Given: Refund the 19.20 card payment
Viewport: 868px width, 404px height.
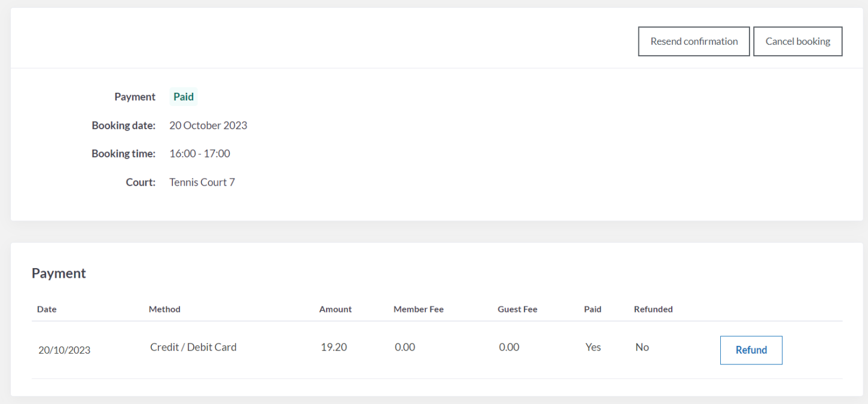Looking at the screenshot, I should click(x=751, y=350).
